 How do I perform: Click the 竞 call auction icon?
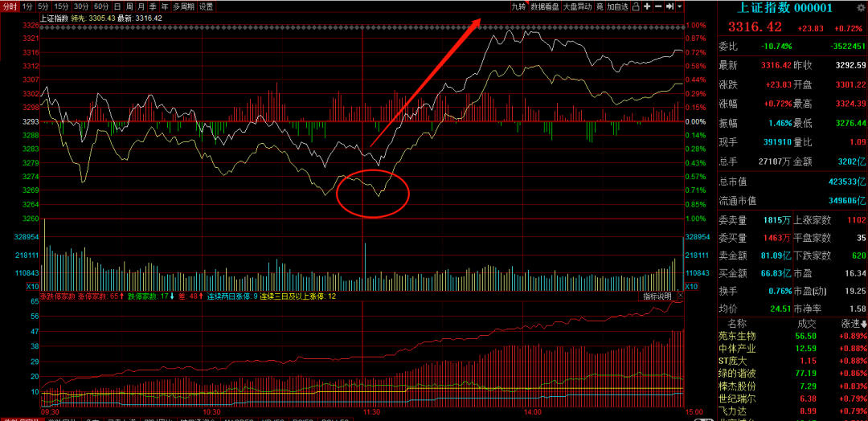598,6
